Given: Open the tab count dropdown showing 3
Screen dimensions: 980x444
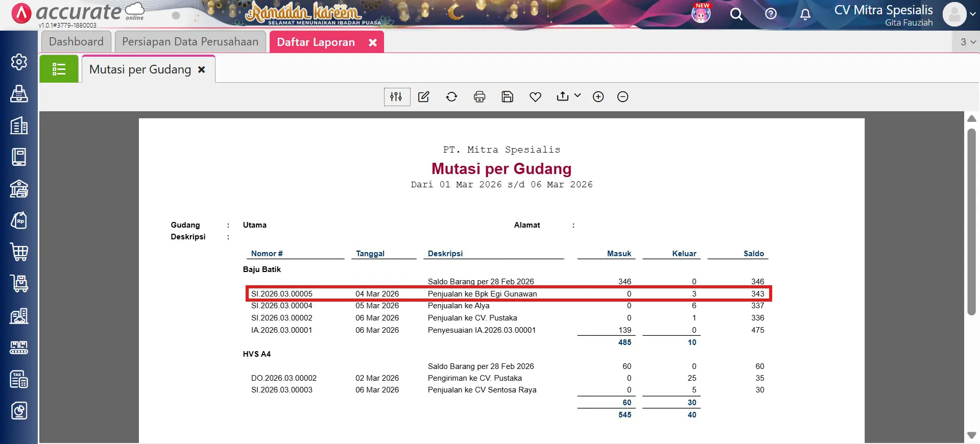Looking at the screenshot, I should click(x=967, y=42).
